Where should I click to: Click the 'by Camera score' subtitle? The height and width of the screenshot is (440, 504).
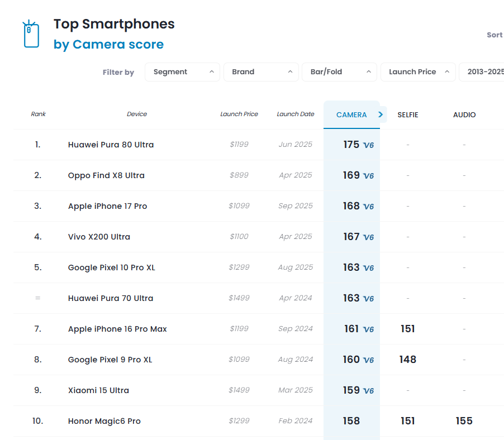click(108, 44)
